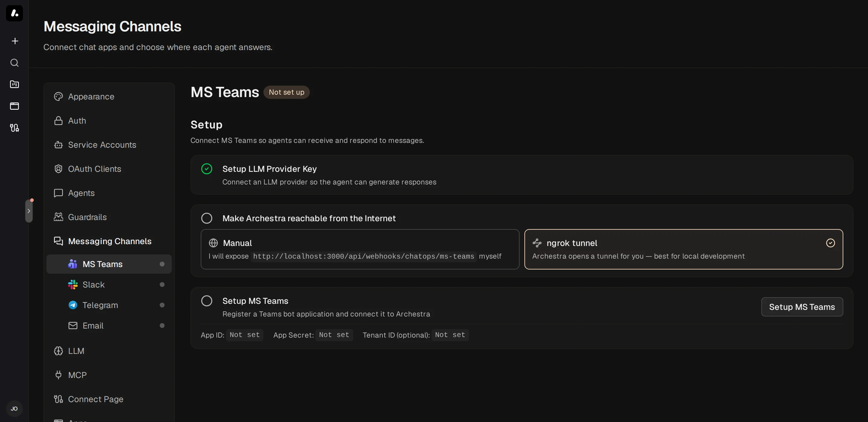Select MS Teams channel
This screenshot has height=422, width=868.
(109, 264)
